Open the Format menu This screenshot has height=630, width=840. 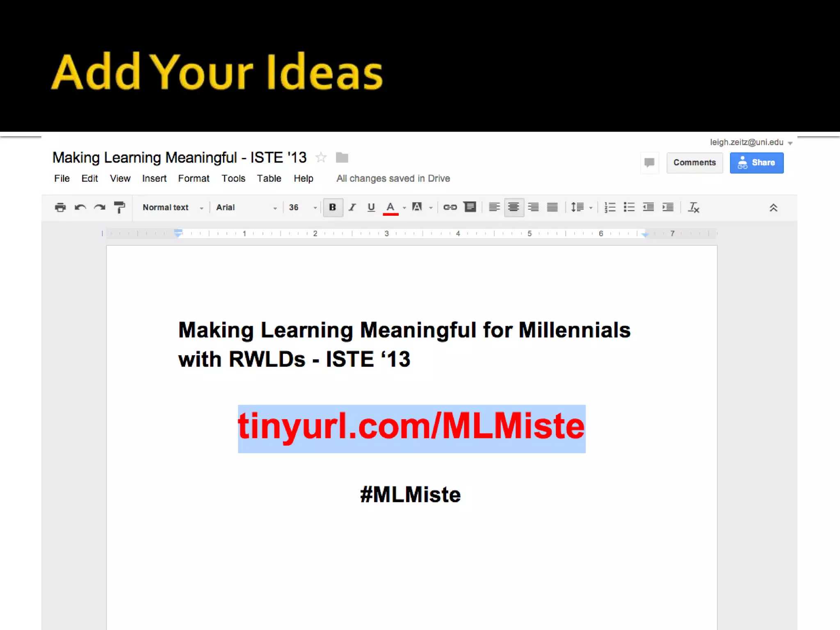pyautogui.click(x=194, y=179)
